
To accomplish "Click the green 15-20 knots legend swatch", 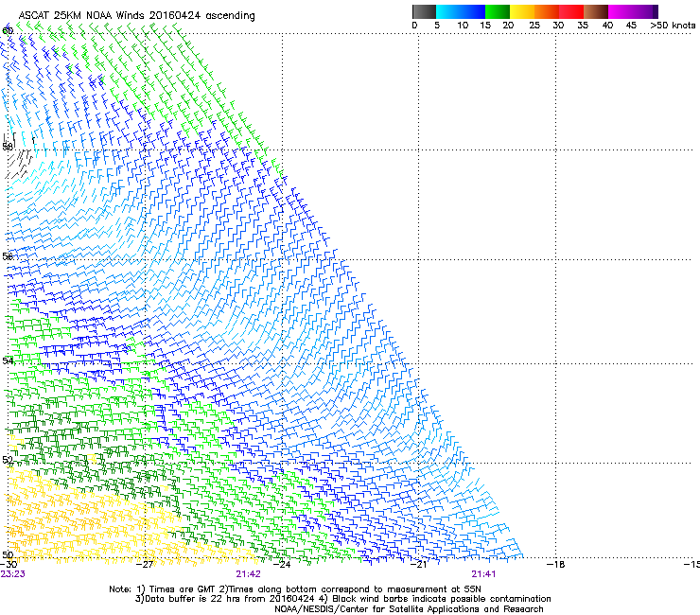I will point(498,11).
